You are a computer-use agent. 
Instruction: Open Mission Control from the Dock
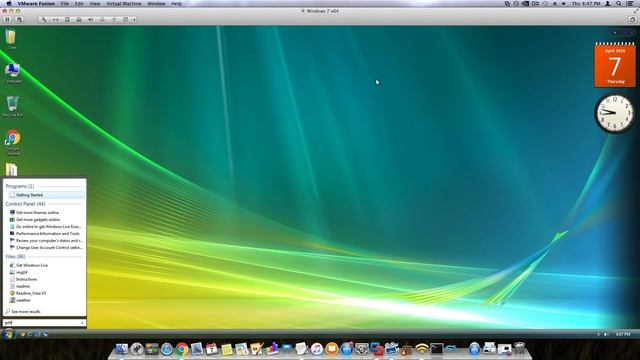tap(151, 349)
